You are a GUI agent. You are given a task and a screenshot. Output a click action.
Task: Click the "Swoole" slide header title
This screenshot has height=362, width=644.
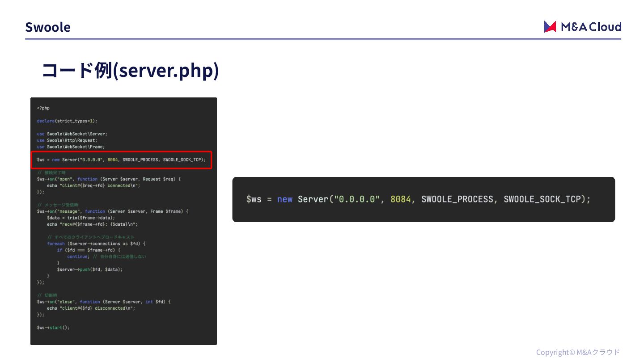pos(48,27)
